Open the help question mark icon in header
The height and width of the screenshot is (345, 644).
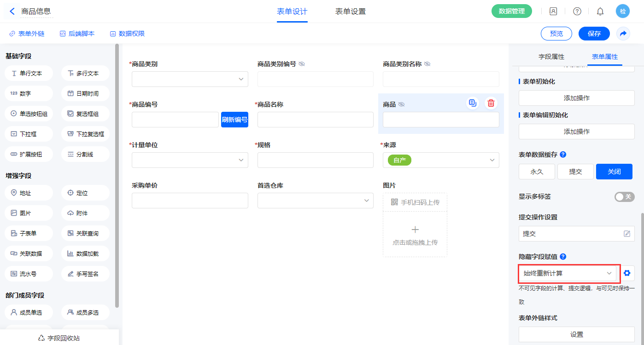coord(577,11)
